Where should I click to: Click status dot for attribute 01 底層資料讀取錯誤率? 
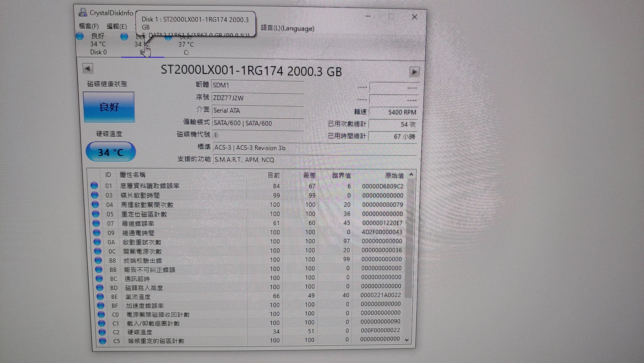(94, 185)
